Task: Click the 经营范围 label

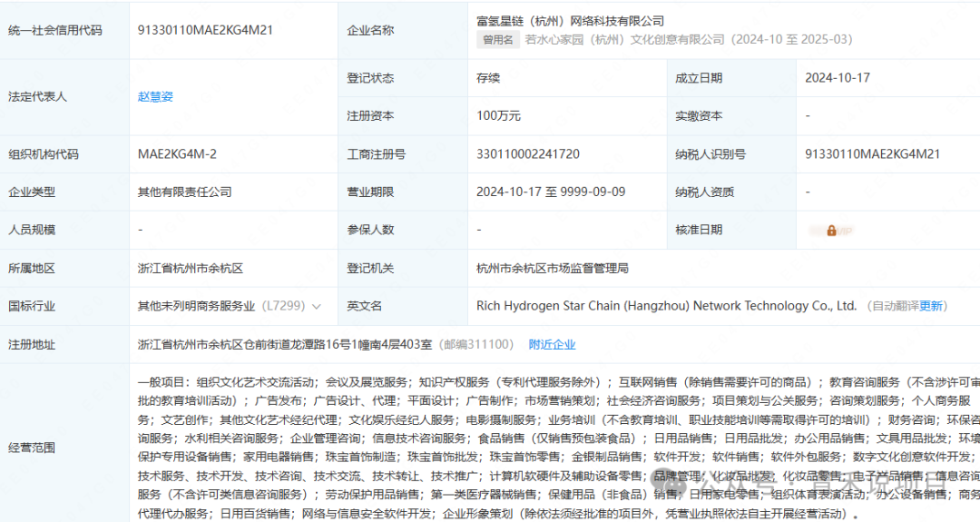Action: tap(31, 448)
